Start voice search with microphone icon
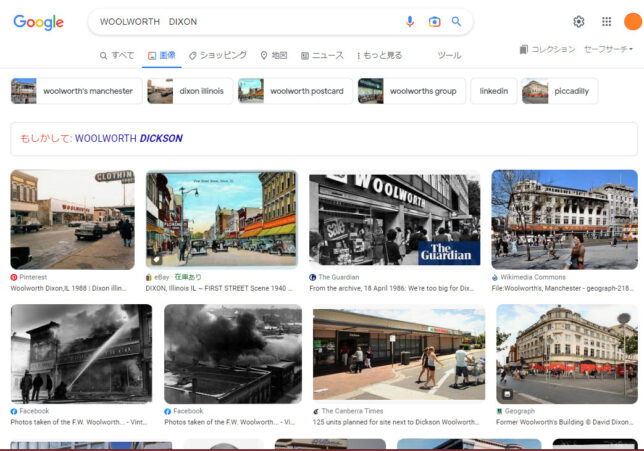Image resolution: width=644 pixels, height=451 pixels. [x=409, y=21]
